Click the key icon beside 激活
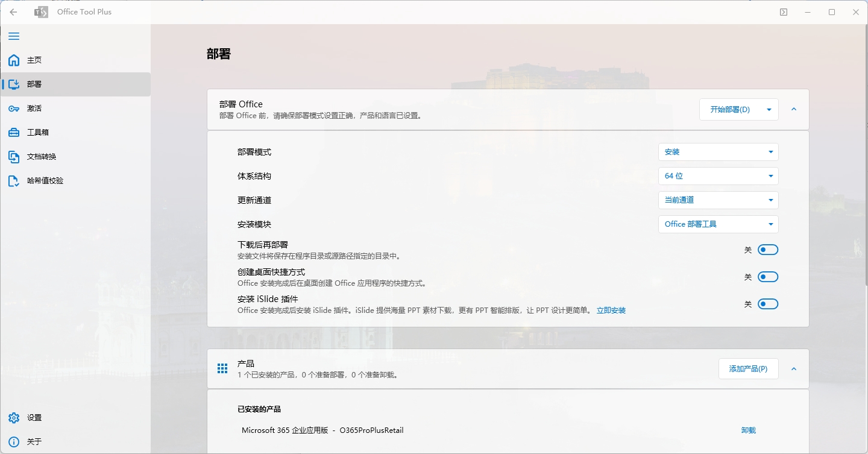The width and height of the screenshot is (868, 454). [x=14, y=109]
